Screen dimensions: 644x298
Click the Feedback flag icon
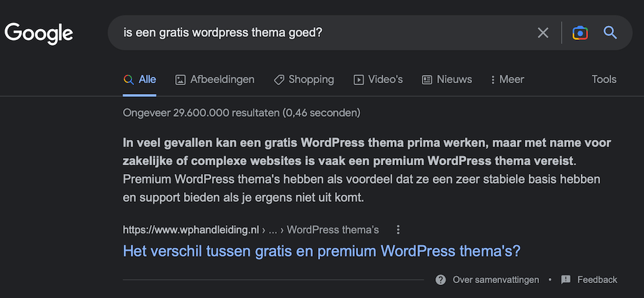tap(566, 279)
